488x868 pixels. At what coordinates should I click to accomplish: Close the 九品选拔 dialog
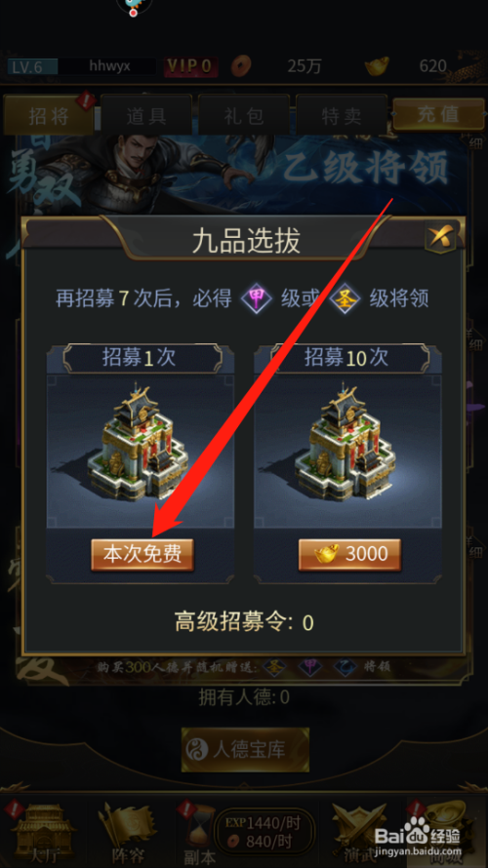click(x=440, y=239)
